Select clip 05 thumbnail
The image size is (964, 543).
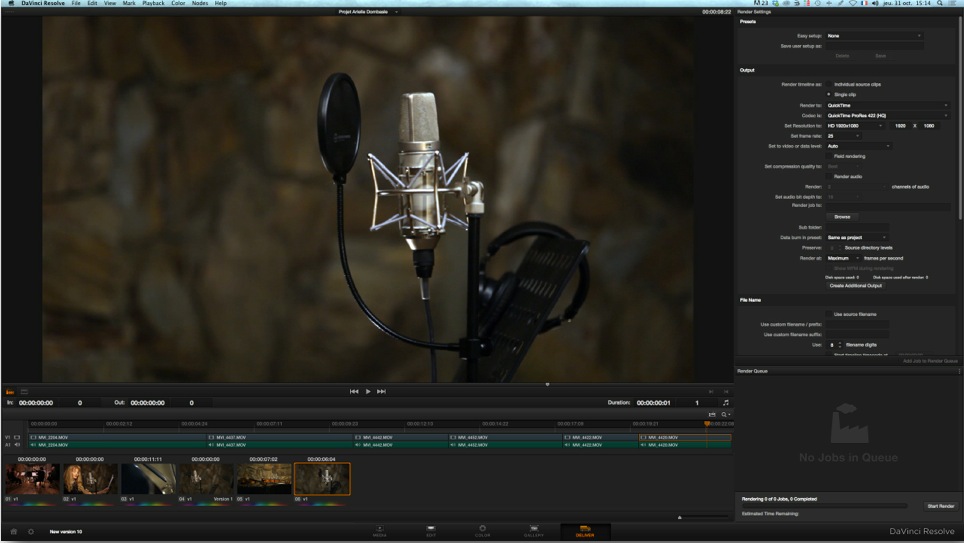point(264,479)
